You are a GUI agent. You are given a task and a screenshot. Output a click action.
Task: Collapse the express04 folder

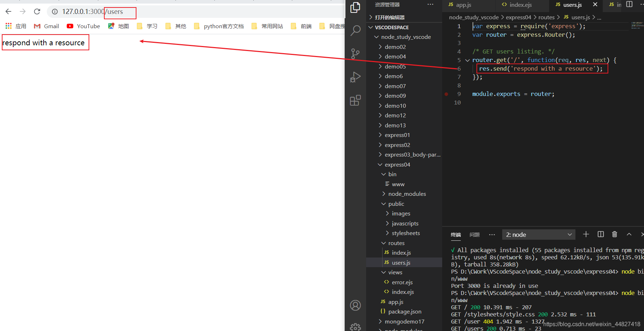click(x=404, y=164)
